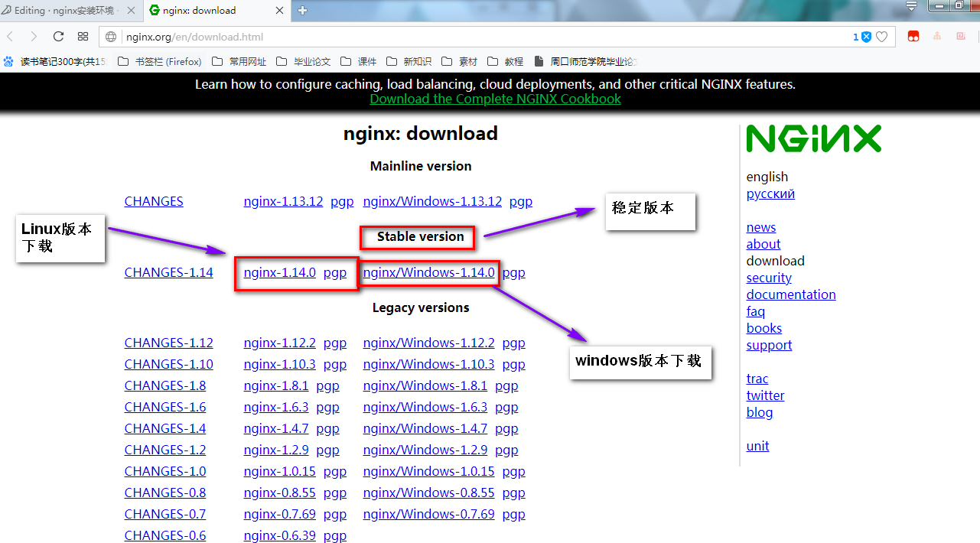Click the red two-dot extension icon
The image size is (980, 543).
pyautogui.click(x=913, y=37)
